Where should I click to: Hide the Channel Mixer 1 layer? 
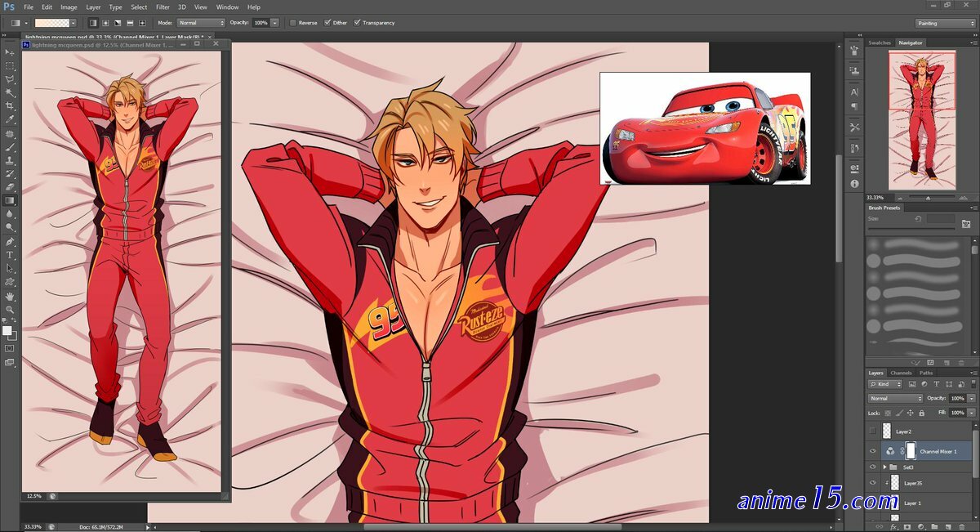873,451
